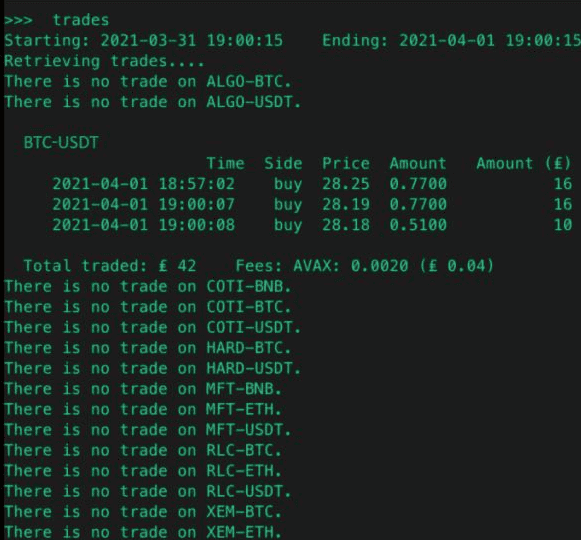The width and height of the screenshot is (581, 540).
Task: Click the COTI-BNB no trade line
Action: [x=148, y=286]
